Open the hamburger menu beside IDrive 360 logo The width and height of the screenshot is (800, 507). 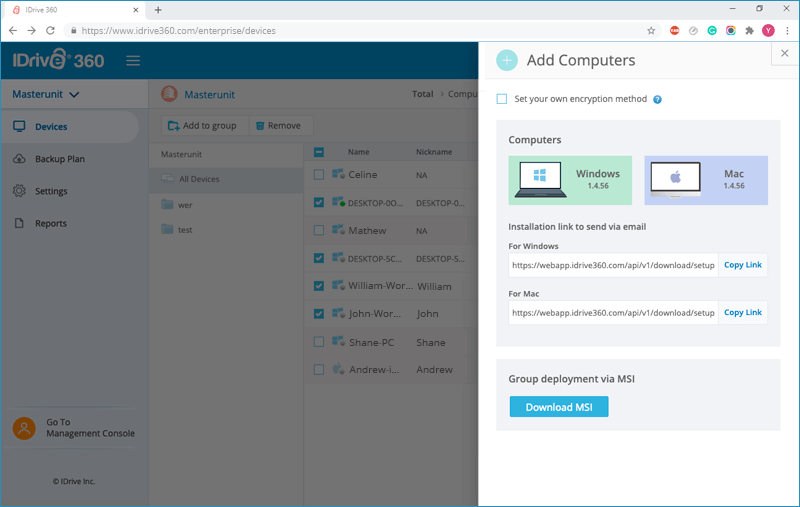(133, 61)
